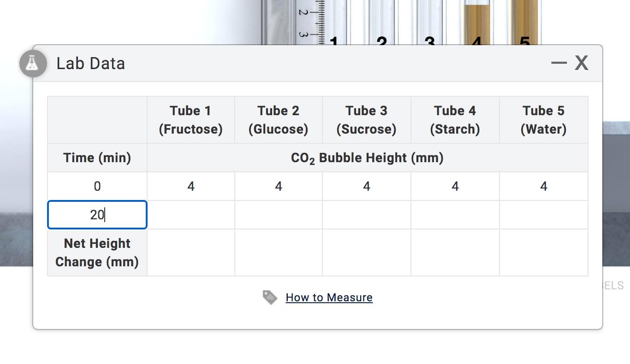Click Net Height Change cell for Tube 3

click(367, 252)
